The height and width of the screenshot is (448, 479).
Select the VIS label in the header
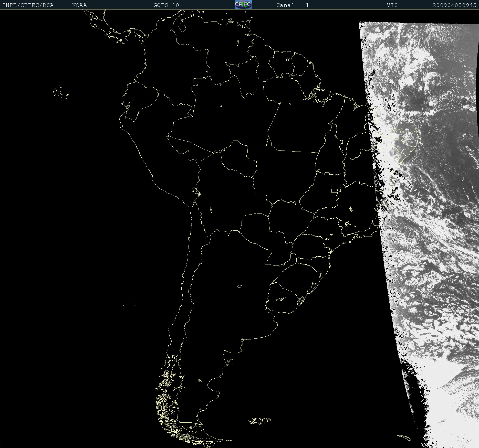coord(392,5)
